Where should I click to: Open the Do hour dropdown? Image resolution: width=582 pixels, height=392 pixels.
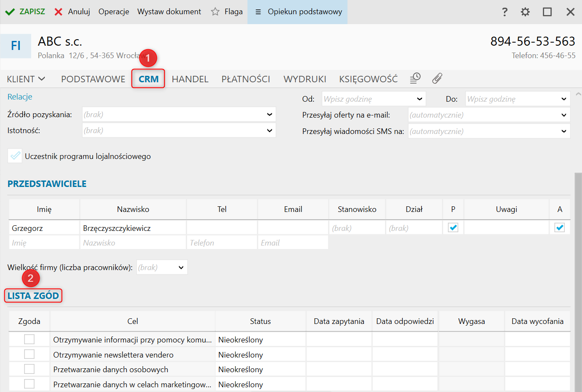[x=518, y=99]
